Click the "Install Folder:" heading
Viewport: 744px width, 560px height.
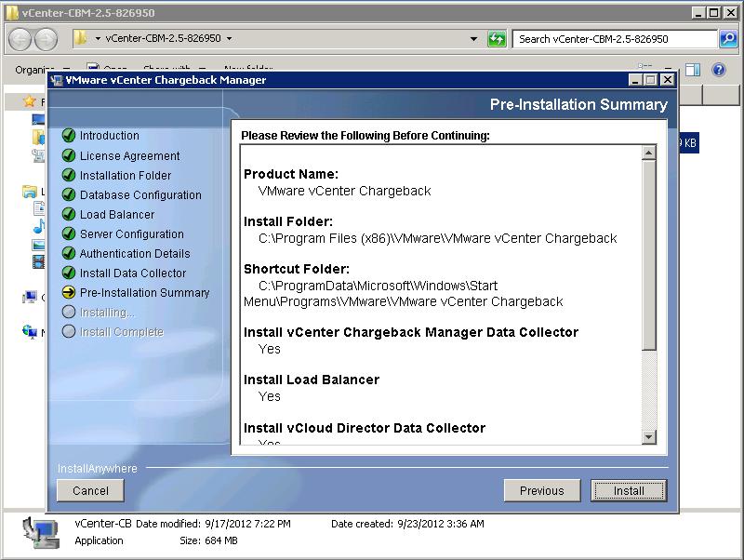click(x=288, y=221)
